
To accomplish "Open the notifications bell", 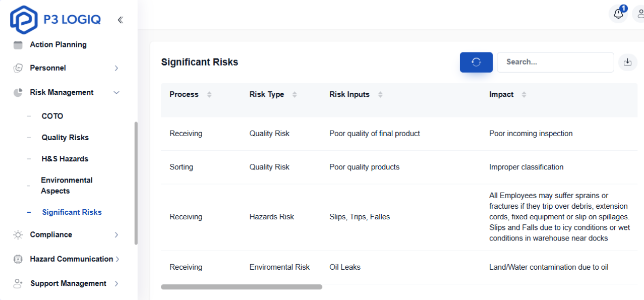I will [619, 14].
